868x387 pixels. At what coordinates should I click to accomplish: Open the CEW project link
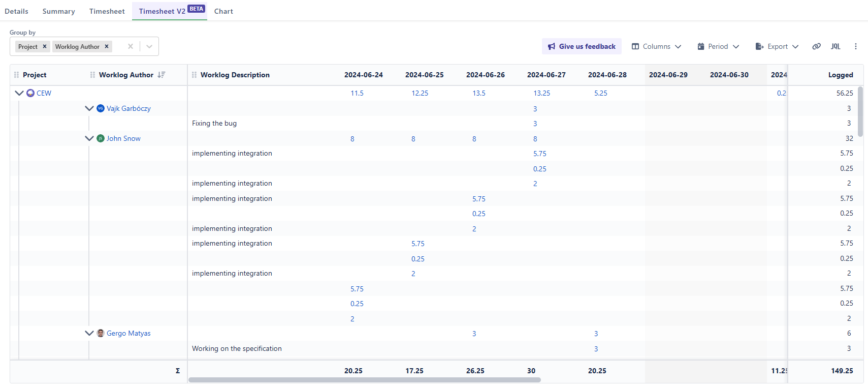point(44,93)
